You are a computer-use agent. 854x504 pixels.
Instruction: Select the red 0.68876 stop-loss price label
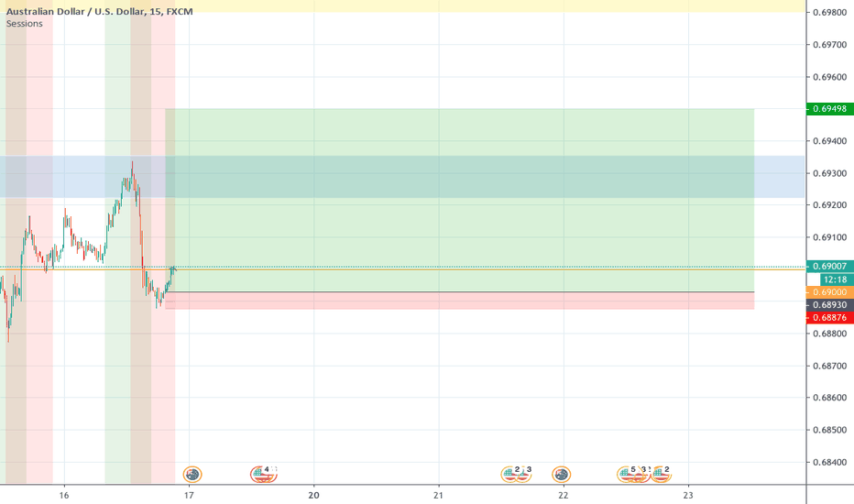pos(830,318)
